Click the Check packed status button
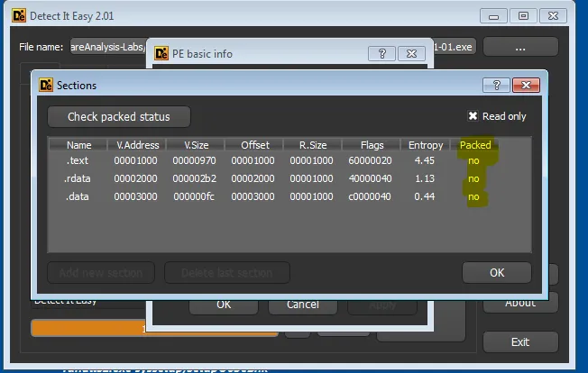 pyautogui.click(x=119, y=117)
